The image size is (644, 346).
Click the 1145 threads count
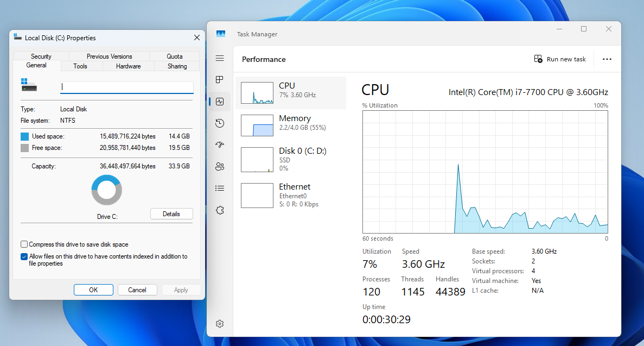tap(413, 292)
